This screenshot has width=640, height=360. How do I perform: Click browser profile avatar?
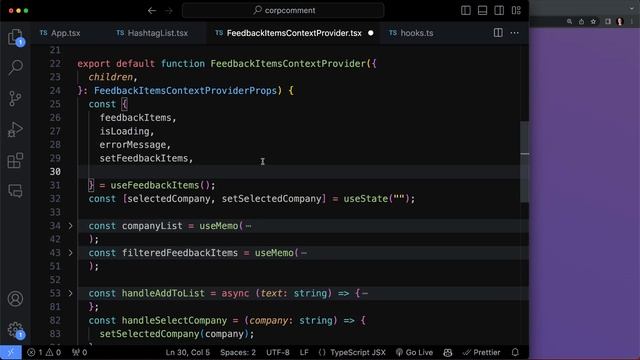pos(620,22)
